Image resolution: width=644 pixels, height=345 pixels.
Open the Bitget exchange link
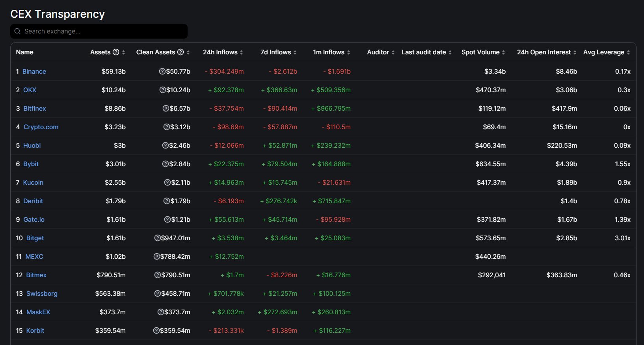(35, 238)
